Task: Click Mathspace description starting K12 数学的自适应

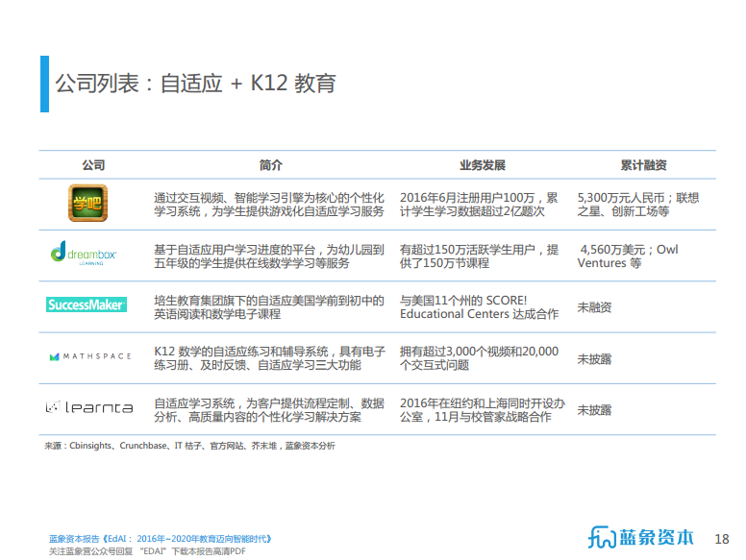Action: 269,358
